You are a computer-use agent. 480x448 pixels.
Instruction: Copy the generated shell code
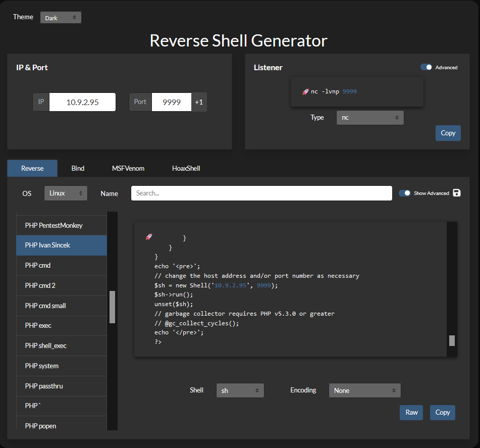click(442, 413)
